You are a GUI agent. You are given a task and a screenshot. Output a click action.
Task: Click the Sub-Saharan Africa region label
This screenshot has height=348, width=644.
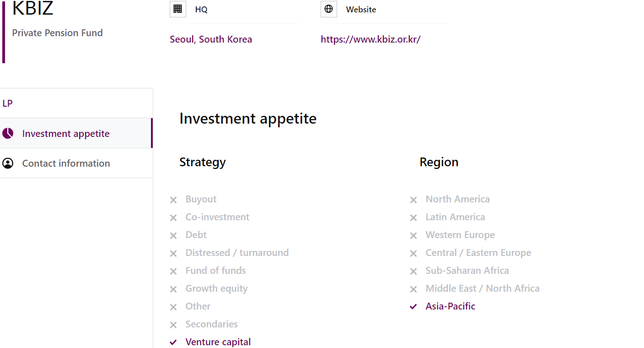click(x=467, y=271)
